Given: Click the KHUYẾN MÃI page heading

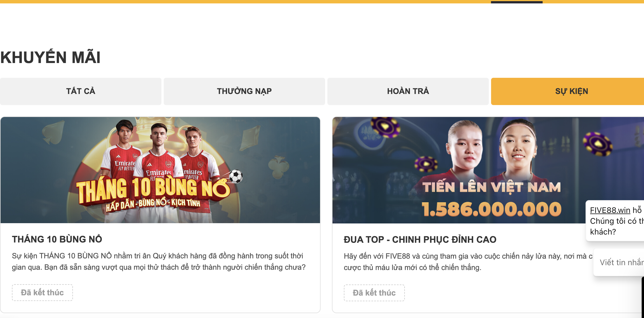Looking at the screenshot, I should [x=50, y=57].
